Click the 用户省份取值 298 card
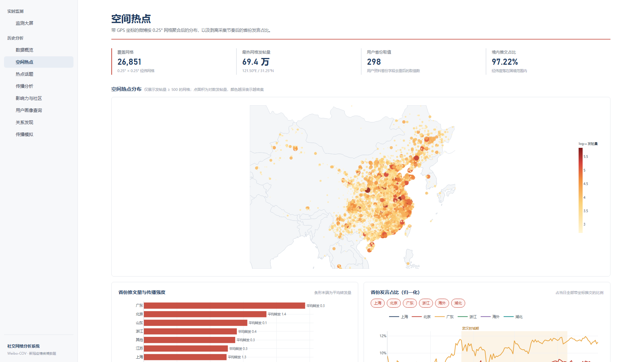The height and width of the screenshot is (362, 644). pos(423,61)
